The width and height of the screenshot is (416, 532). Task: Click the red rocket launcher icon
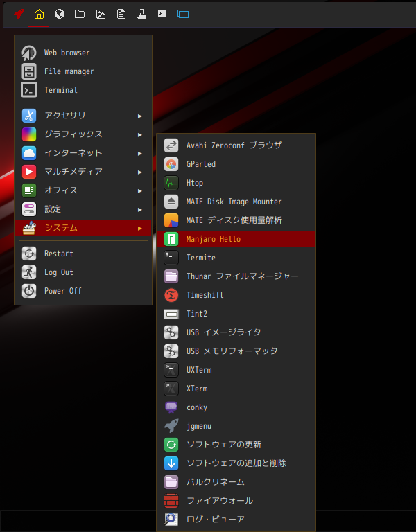pos(19,14)
